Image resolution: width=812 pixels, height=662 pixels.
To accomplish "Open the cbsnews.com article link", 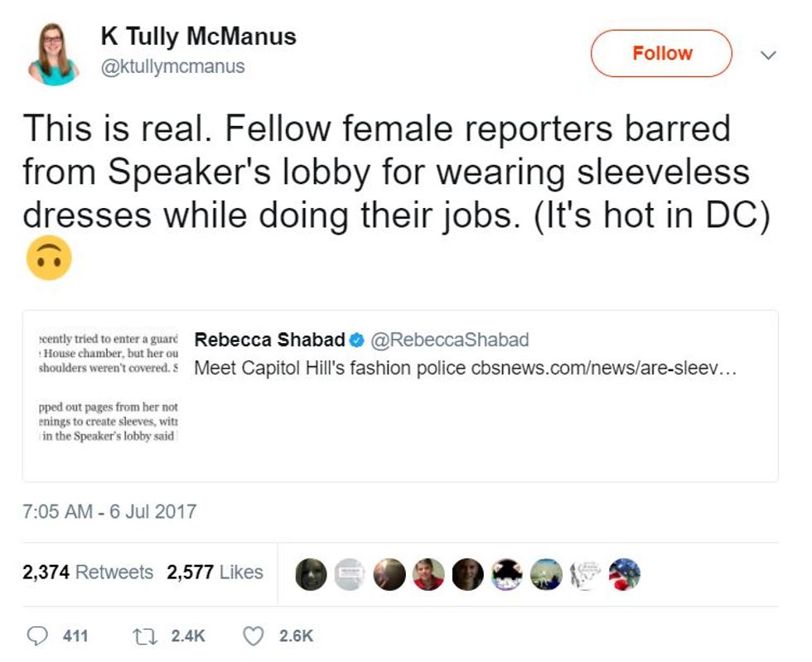I will point(603,367).
